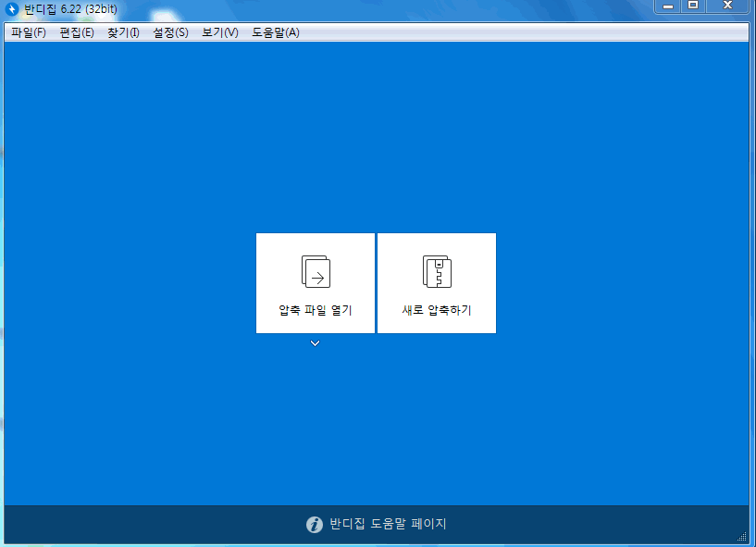Open the 보기(V) menu
This screenshot has height=547, width=756.
(x=220, y=32)
